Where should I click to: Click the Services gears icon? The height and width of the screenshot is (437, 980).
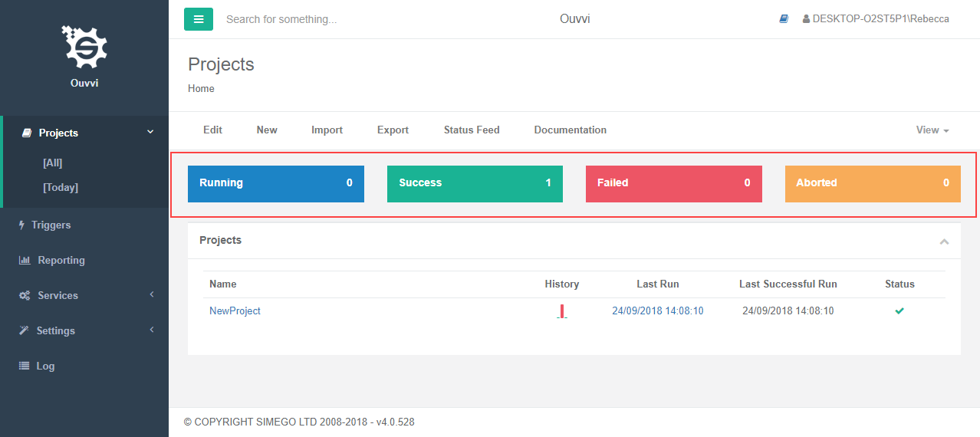tap(25, 296)
